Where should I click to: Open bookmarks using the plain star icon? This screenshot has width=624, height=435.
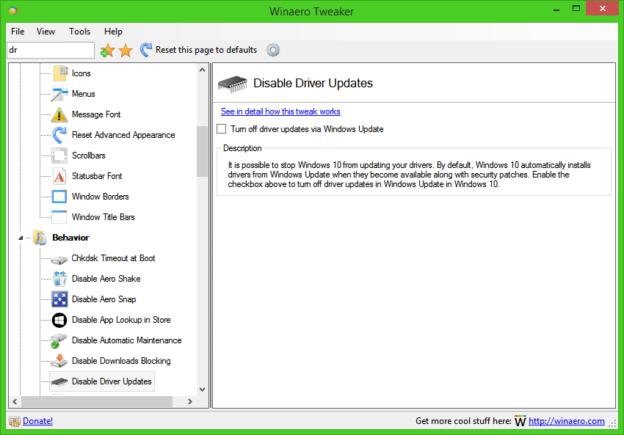[125, 50]
